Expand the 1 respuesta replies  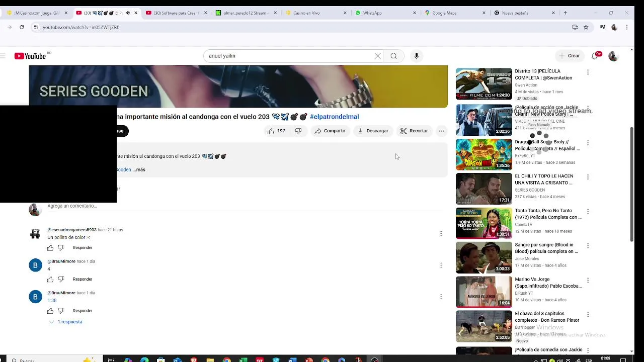[x=65, y=322]
